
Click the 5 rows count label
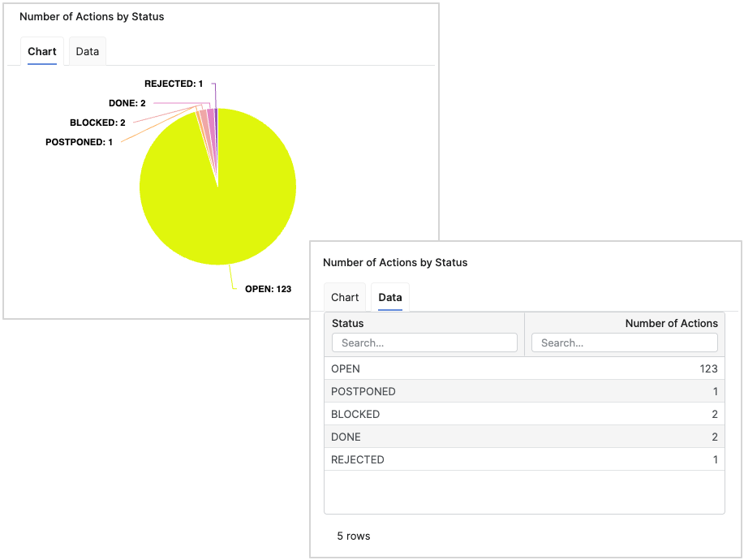point(354,536)
